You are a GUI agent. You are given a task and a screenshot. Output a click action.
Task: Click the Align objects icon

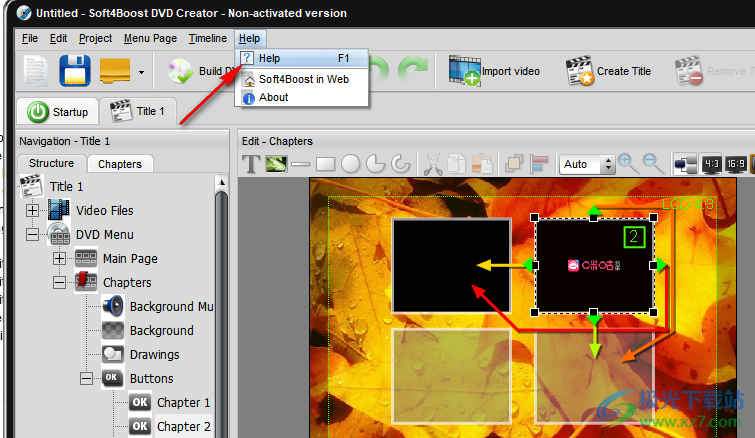click(539, 164)
